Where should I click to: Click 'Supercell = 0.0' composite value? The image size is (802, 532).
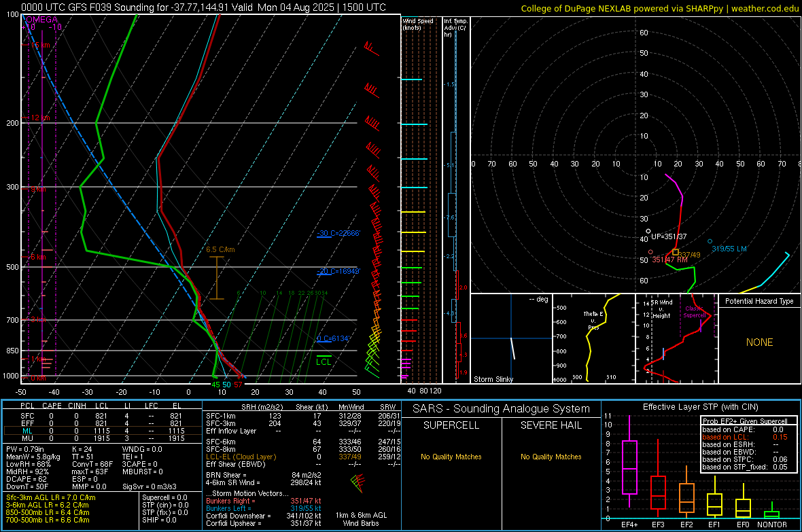[164, 498]
